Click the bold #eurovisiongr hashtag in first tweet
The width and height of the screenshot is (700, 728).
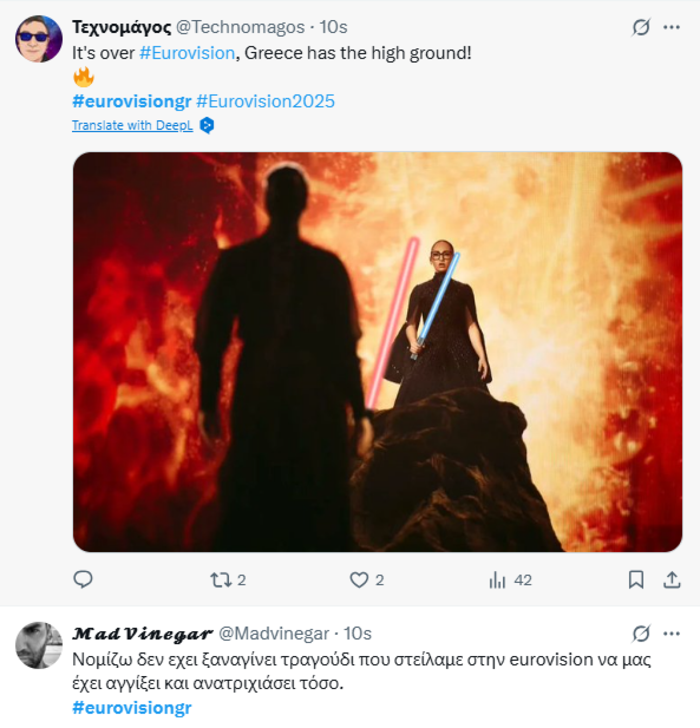point(132,101)
